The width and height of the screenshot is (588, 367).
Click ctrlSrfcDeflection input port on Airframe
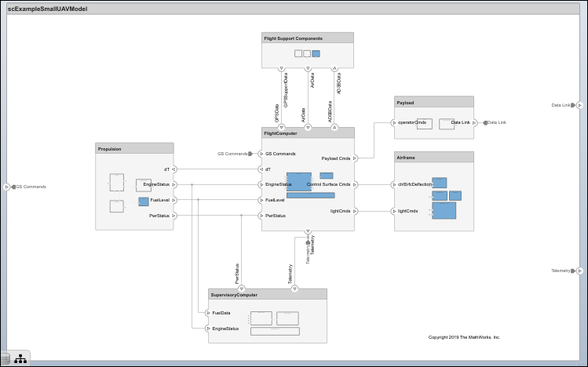[x=394, y=184]
